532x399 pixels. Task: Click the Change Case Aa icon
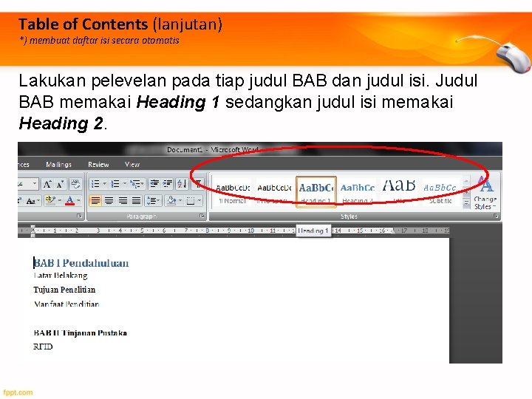point(31,201)
